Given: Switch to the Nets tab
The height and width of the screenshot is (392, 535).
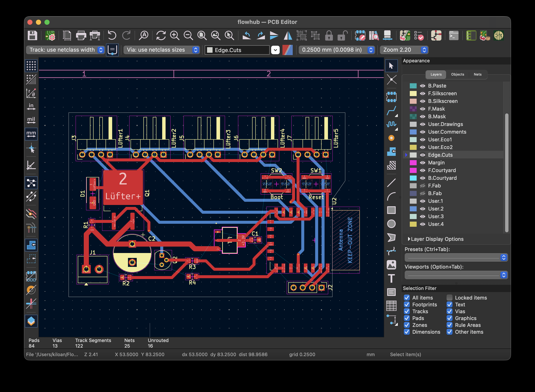Looking at the screenshot, I should pyautogui.click(x=477, y=74).
